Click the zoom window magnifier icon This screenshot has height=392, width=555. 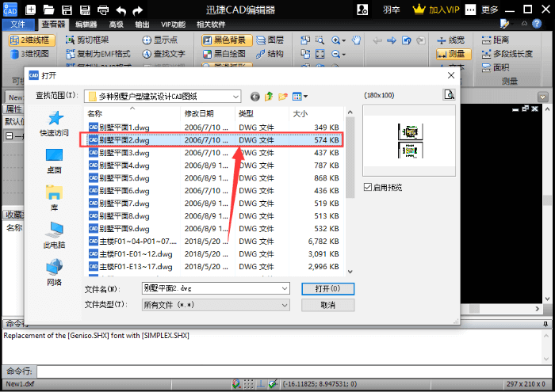[x=320, y=40]
